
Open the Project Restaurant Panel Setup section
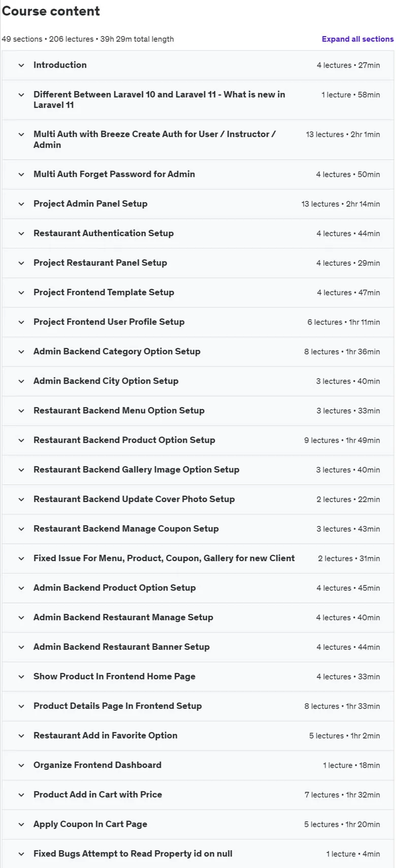pos(198,263)
